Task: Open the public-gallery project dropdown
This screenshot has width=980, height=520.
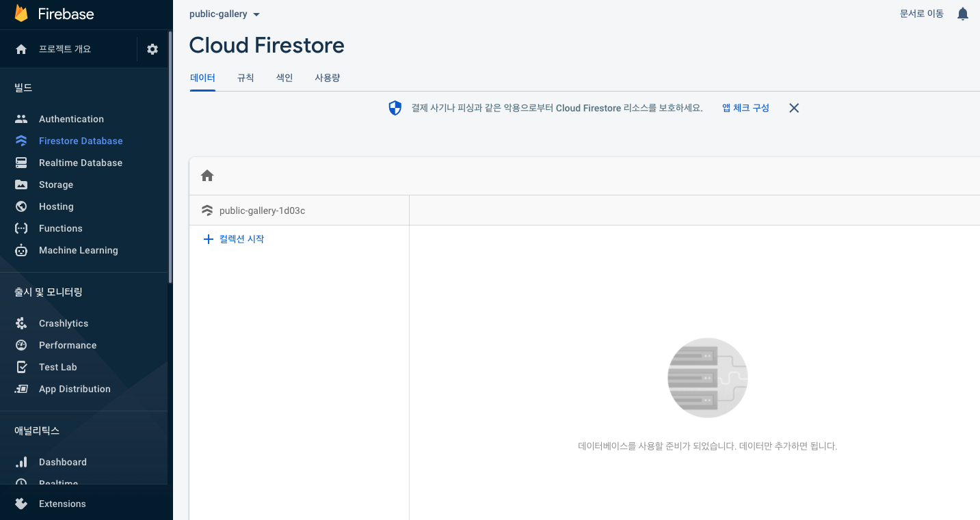Action: tap(224, 14)
